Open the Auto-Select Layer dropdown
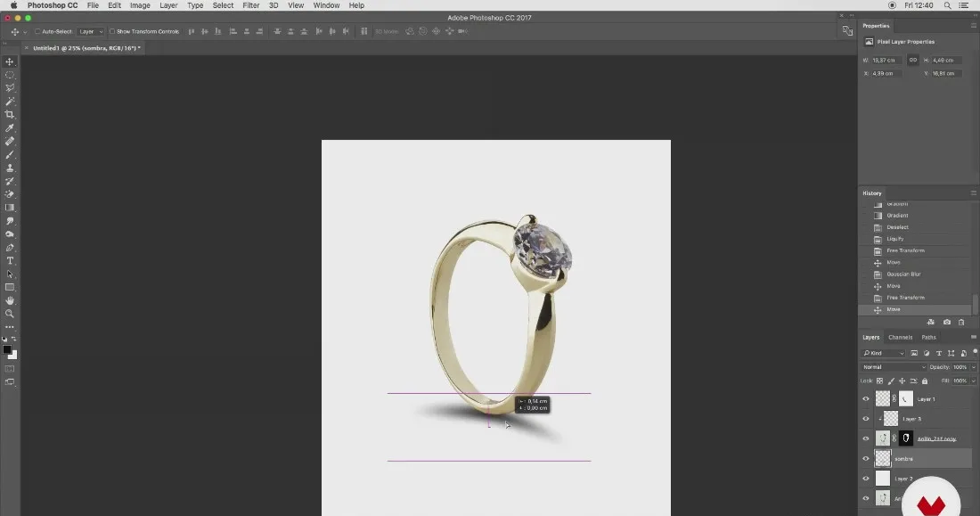The width and height of the screenshot is (980, 516). pos(91,31)
